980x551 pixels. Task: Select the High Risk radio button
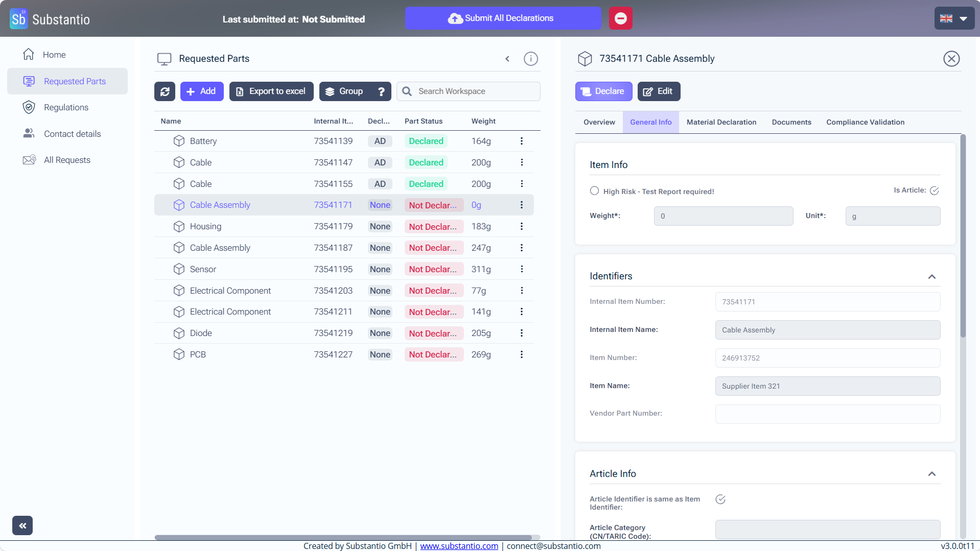594,191
